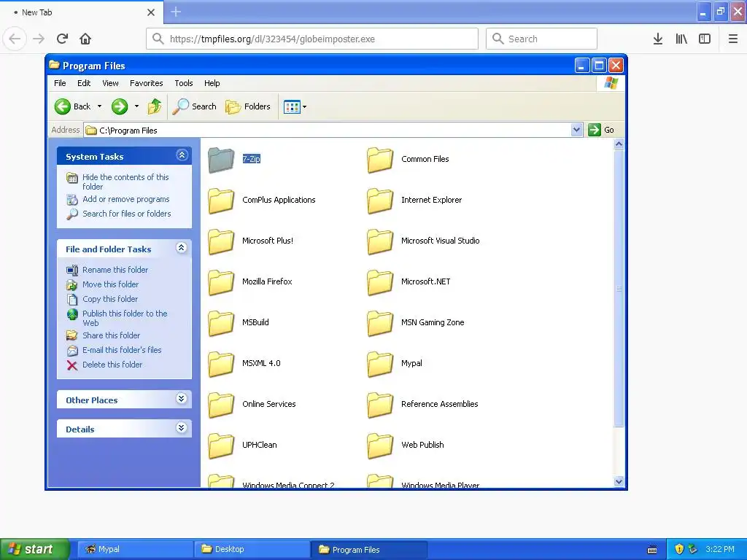Open the Back button history dropdown arrow
Image resolution: width=747 pixels, height=560 pixels.
[x=99, y=106]
